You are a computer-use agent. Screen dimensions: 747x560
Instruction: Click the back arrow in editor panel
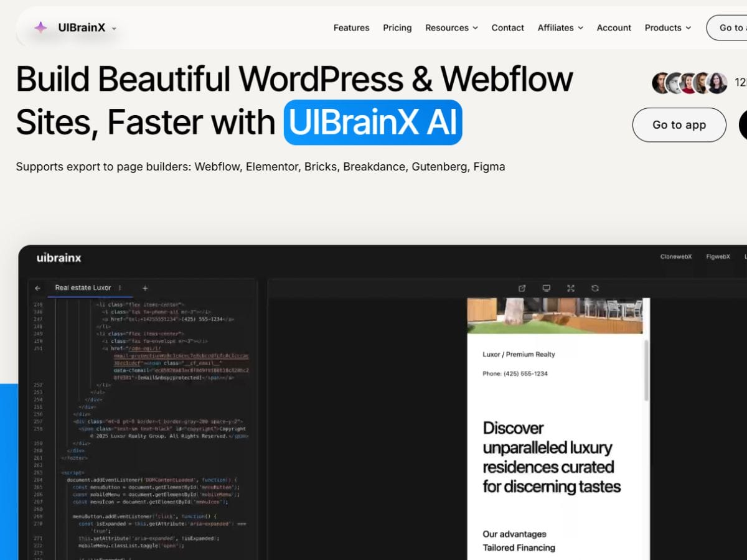37,288
